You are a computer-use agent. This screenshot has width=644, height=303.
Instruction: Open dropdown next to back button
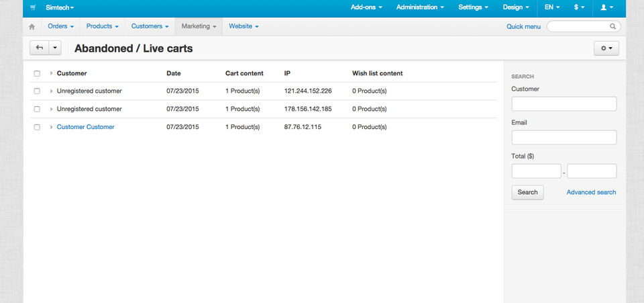[55, 48]
